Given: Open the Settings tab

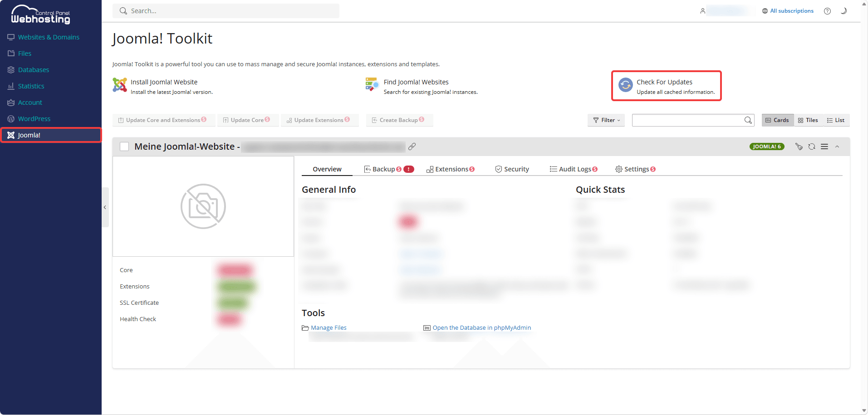Looking at the screenshot, I should pos(635,169).
